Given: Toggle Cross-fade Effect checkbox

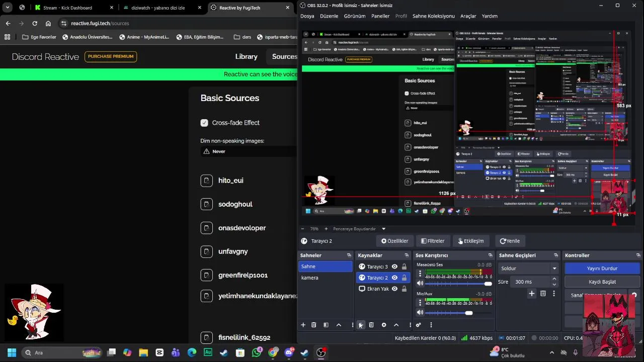Looking at the screenshot, I should click(204, 123).
